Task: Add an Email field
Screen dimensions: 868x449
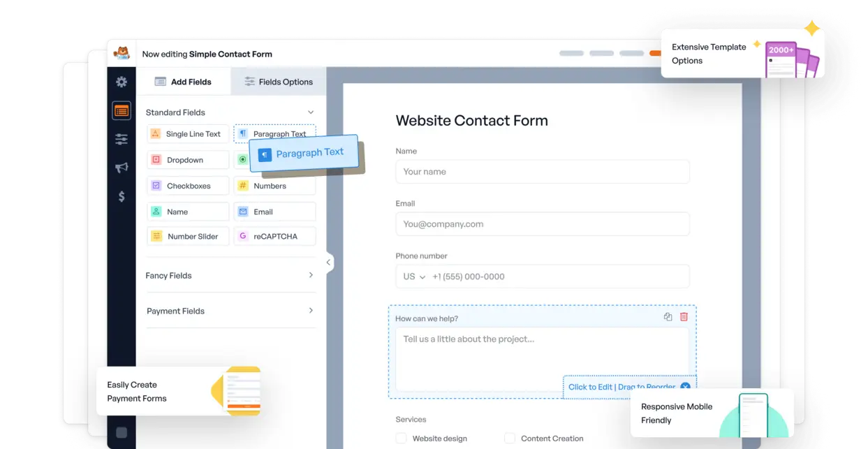Action: click(x=274, y=212)
